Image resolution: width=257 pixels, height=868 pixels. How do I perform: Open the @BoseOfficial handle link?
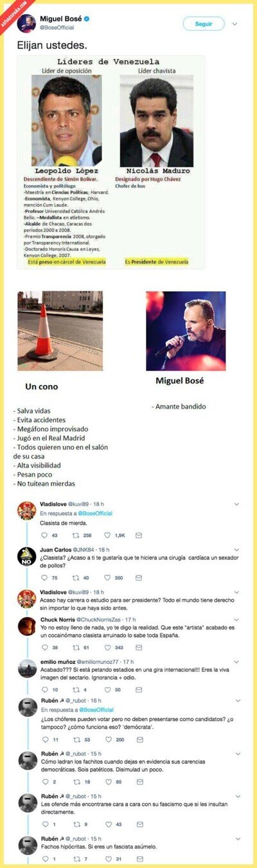pyautogui.click(x=57, y=28)
